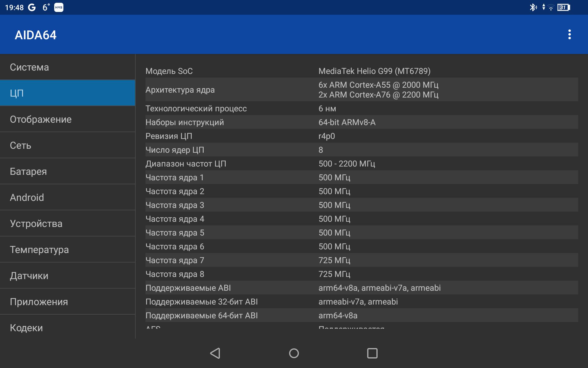Tap the HMS notification icon
This screenshot has height=368, width=588.
point(59,7)
